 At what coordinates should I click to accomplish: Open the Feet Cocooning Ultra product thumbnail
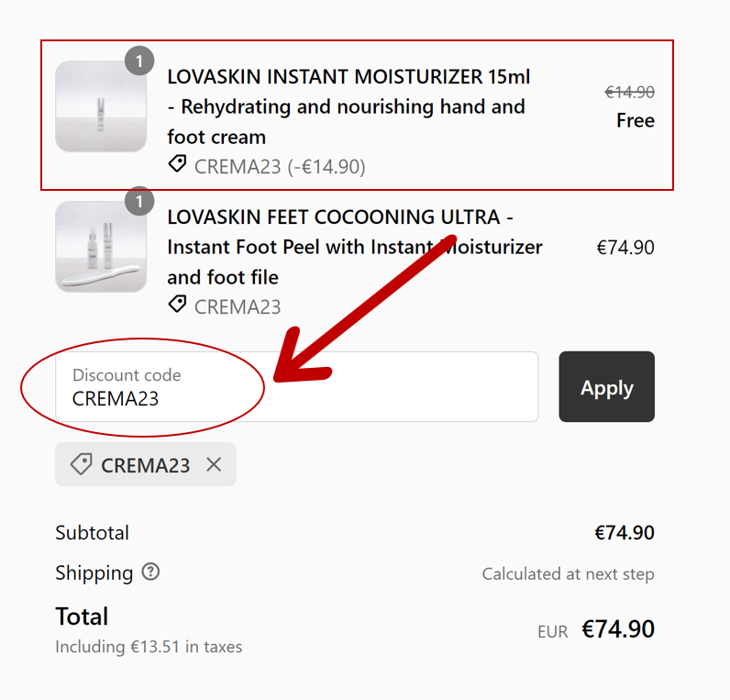[100, 247]
